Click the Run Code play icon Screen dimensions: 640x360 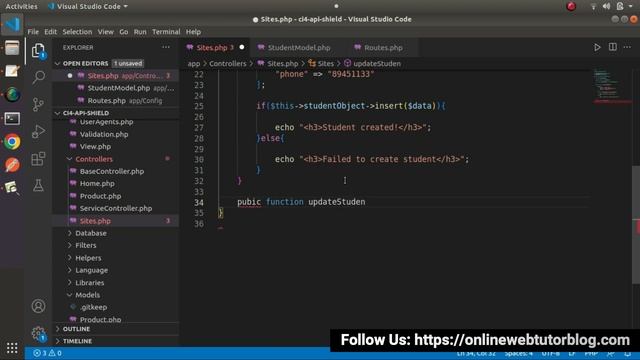tap(597, 47)
